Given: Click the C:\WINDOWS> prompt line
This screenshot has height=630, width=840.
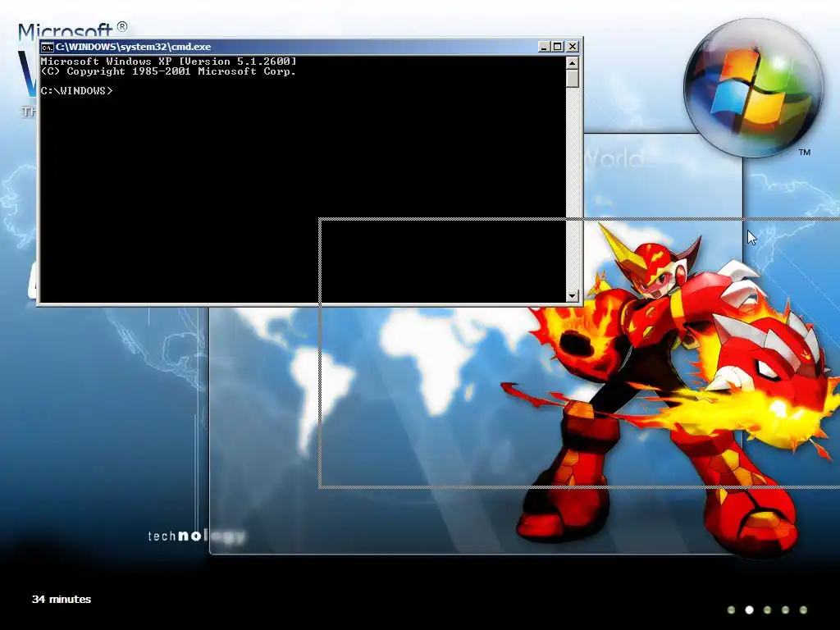Looking at the screenshot, I should [x=76, y=91].
